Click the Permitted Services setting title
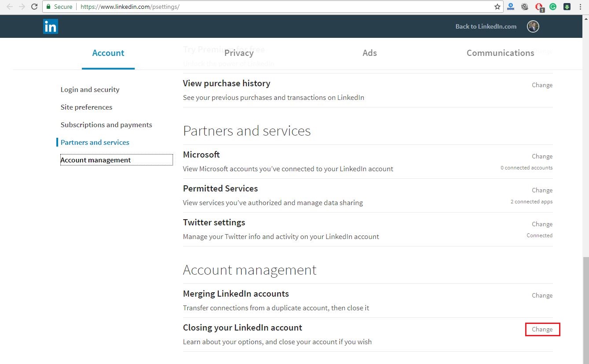 [x=221, y=189]
